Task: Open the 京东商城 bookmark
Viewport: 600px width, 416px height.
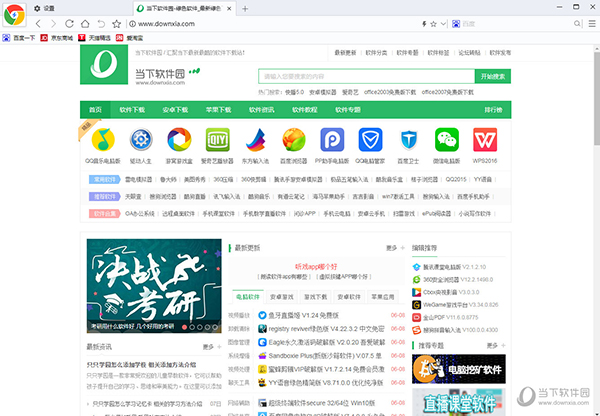Action: (57, 38)
